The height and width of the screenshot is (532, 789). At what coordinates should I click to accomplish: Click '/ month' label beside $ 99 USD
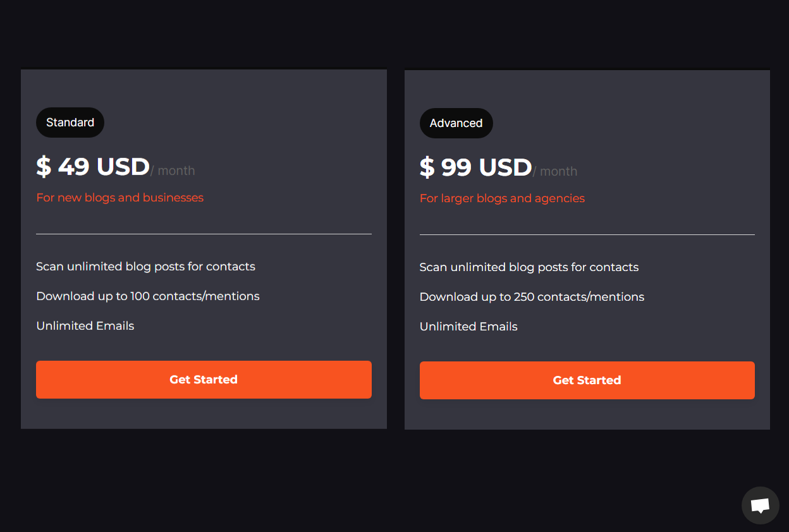point(555,171)
